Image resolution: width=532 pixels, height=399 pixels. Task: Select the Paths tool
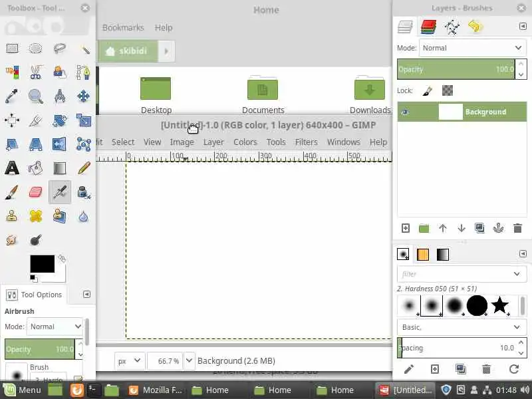[x=84, y=72]
